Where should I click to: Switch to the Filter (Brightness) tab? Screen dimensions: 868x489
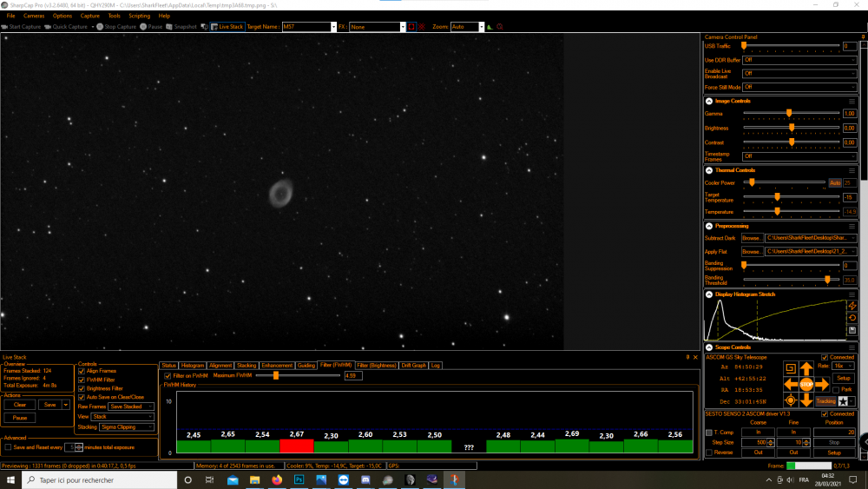(377, 366)
